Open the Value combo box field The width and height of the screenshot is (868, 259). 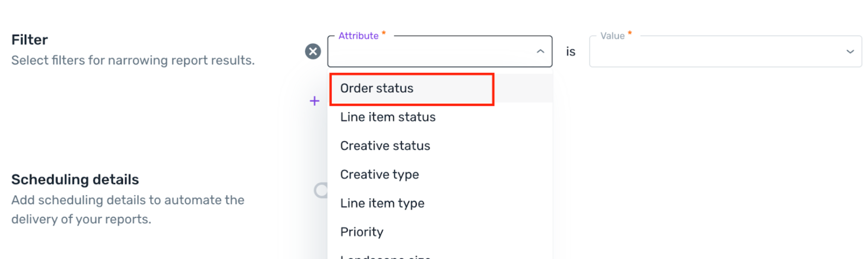[725, 51]
